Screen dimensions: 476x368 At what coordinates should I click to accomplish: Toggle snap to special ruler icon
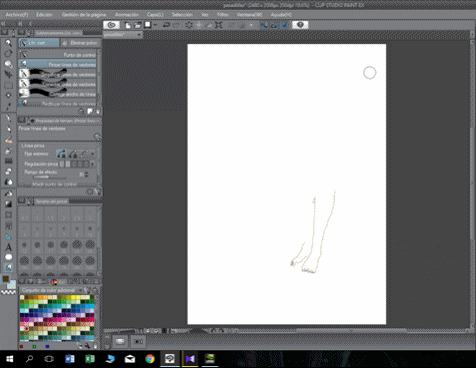[x=274, y=25]
